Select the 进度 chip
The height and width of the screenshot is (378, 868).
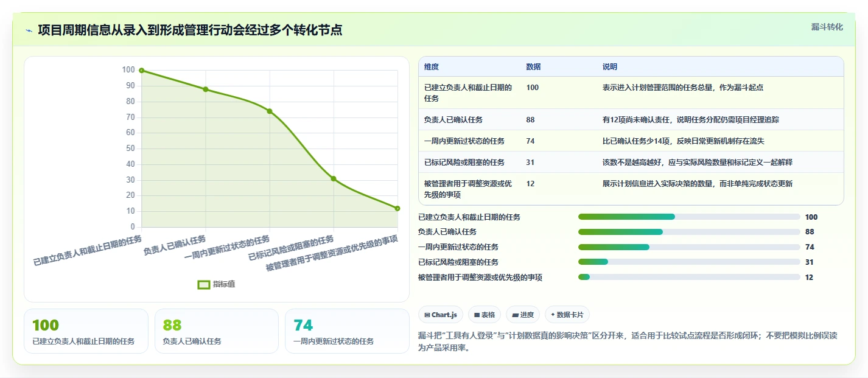(x=523, y=315)
